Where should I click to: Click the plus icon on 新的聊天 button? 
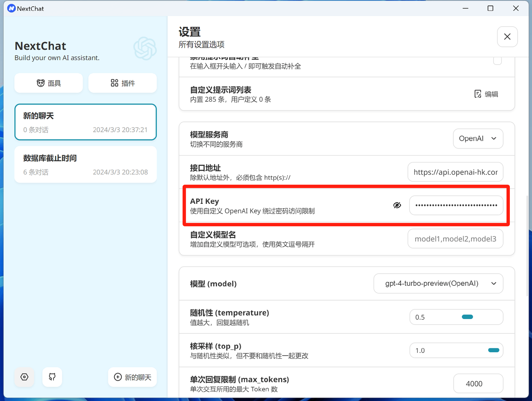(x=117, y=377)
